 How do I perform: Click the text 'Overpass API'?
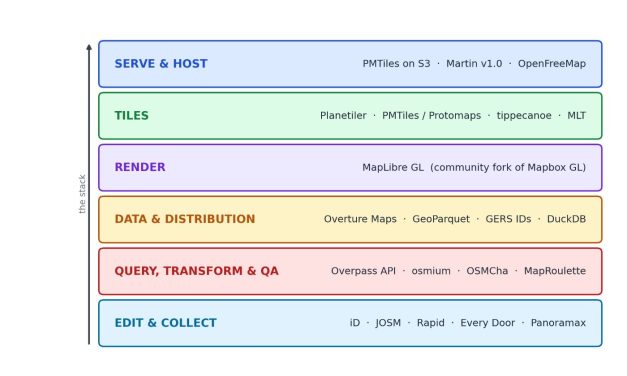pos(363,271)
